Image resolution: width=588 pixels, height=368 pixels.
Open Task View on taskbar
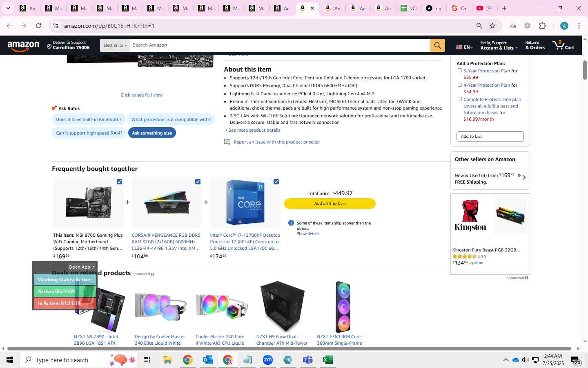click(147, 360)
